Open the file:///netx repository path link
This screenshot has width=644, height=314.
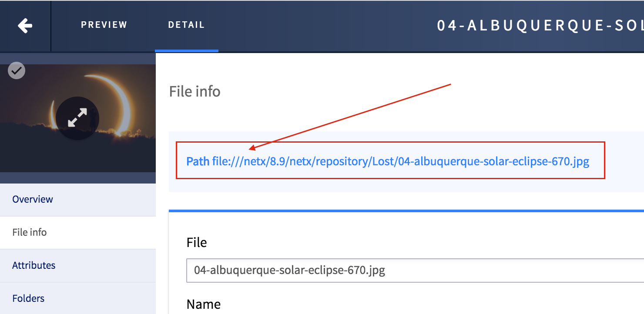400,162
